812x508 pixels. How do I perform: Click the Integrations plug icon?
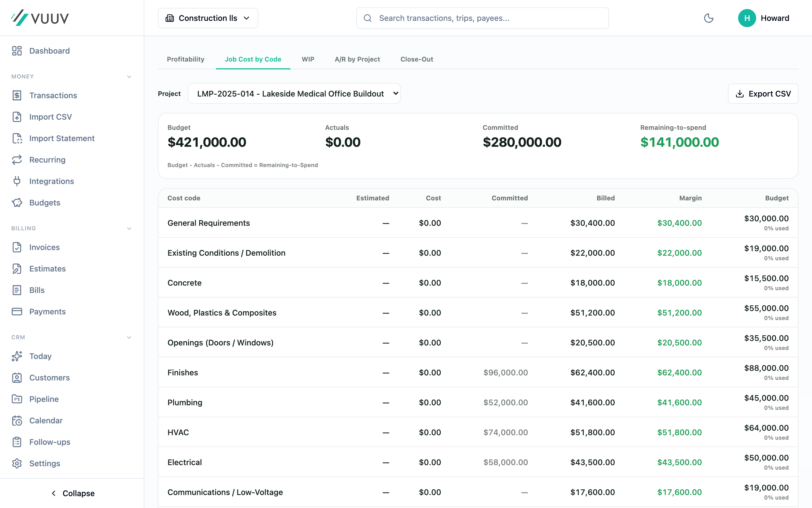coord(17,181)
